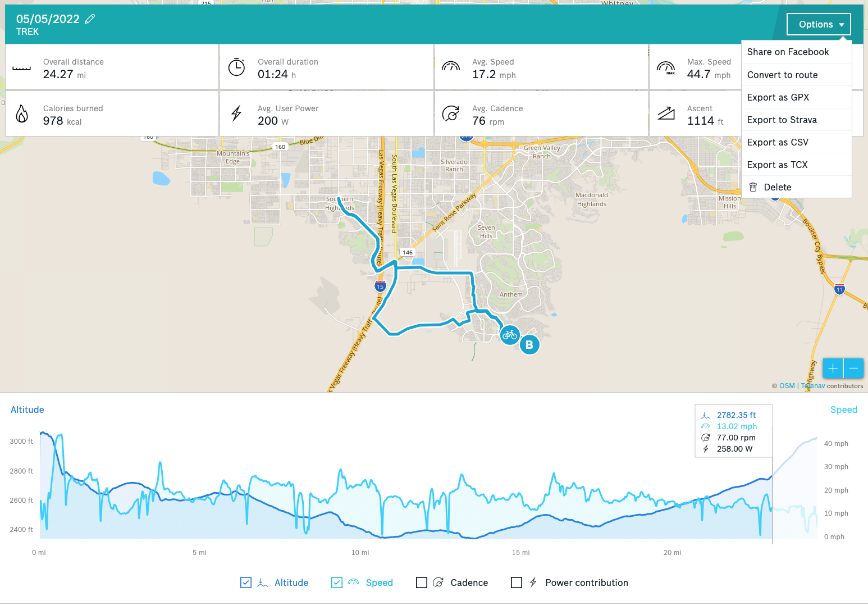
Task: Click the max speed gauge icon
Action: point(666,67)
